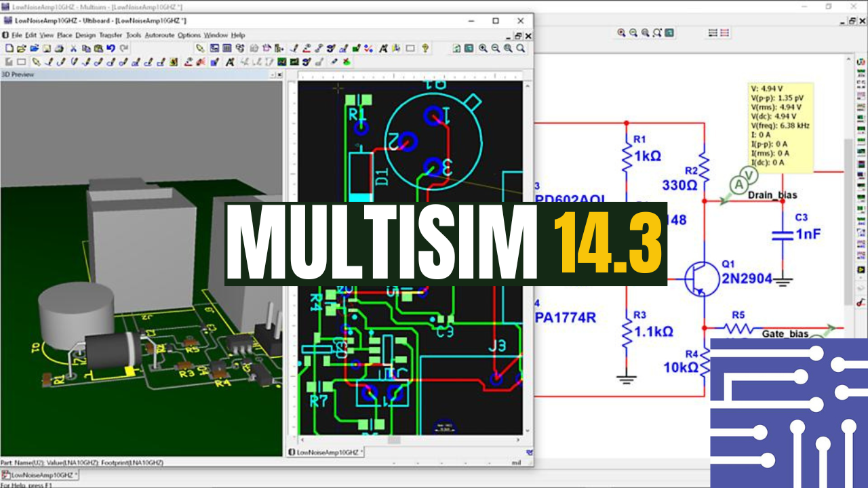The image size is (868, 488).
Task: Click the last magnifier icon in Ultiboard toolbar
Action: coord(521,49)
